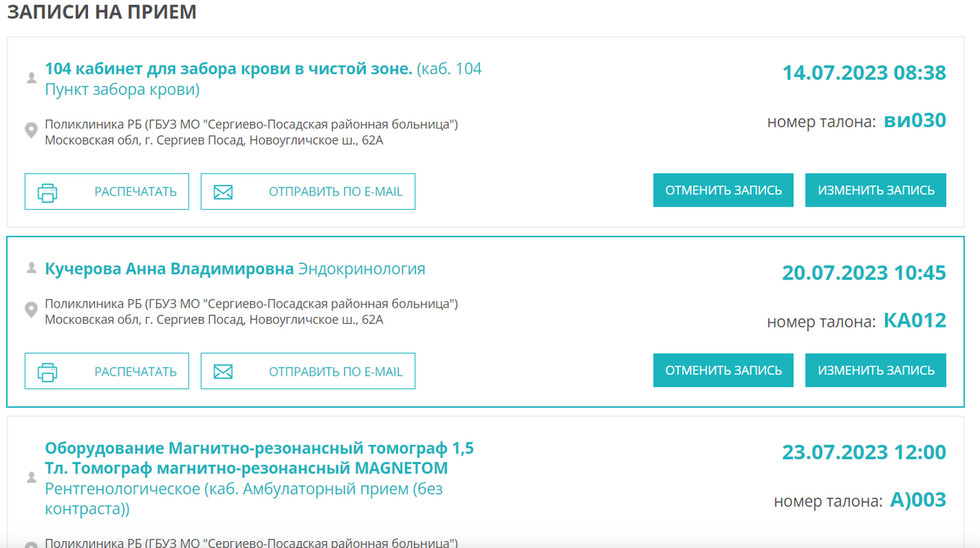Click envelope icon in Кучерова appointment card

[223, 372]
